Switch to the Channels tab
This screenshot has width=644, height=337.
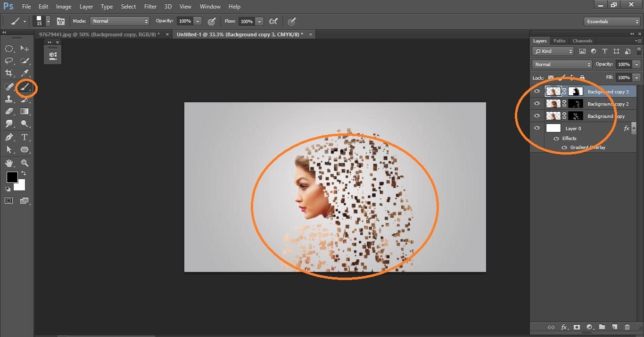coord(582,41)
